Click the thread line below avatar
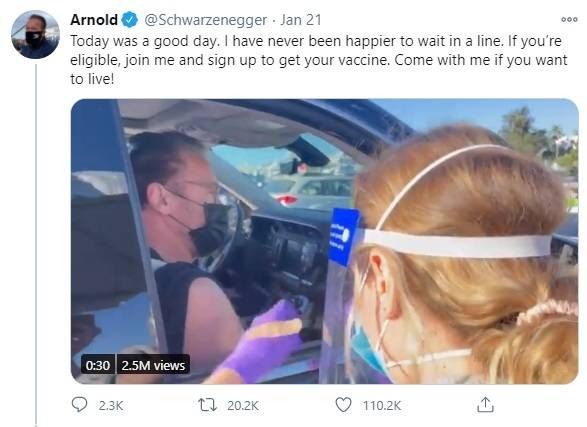This screenshot has width=587, height=427. [x=36, y=245]
